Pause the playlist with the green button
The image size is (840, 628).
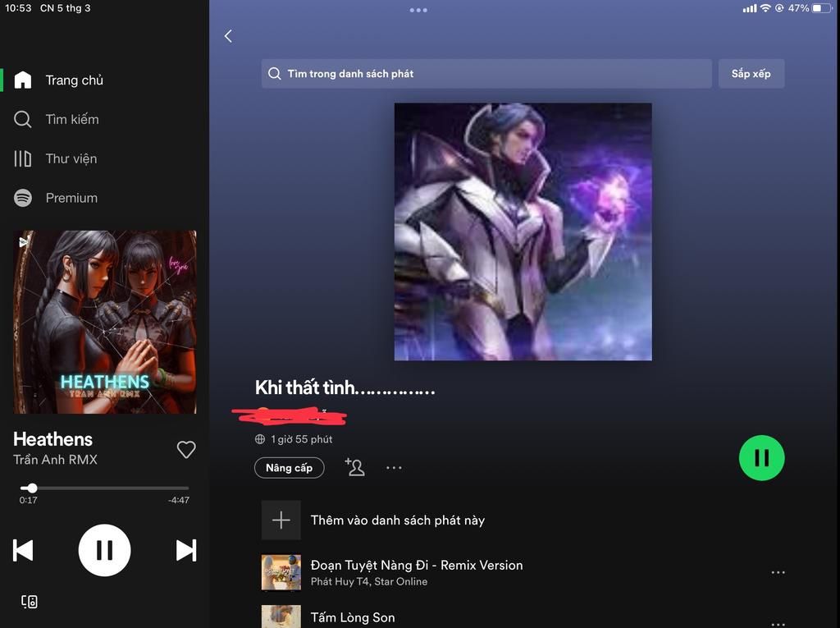point(761,458)
